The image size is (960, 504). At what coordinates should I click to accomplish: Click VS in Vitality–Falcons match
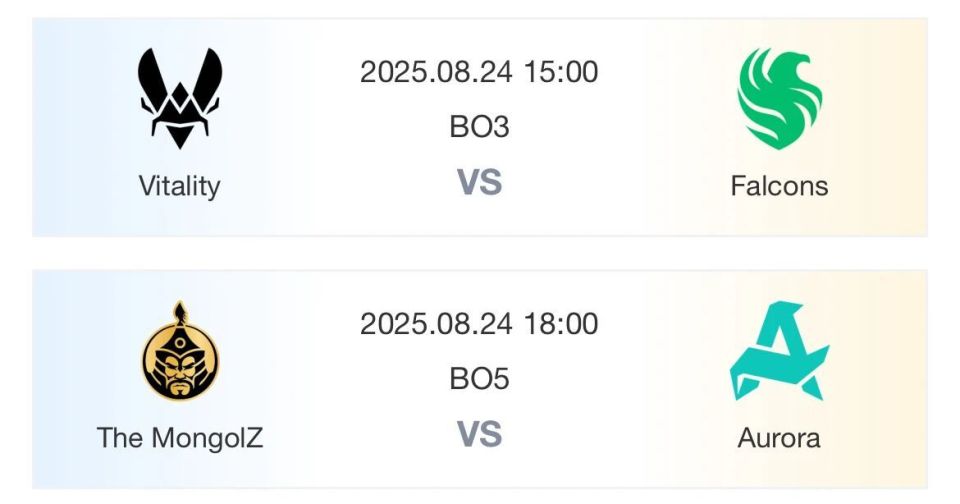point(479,182)
